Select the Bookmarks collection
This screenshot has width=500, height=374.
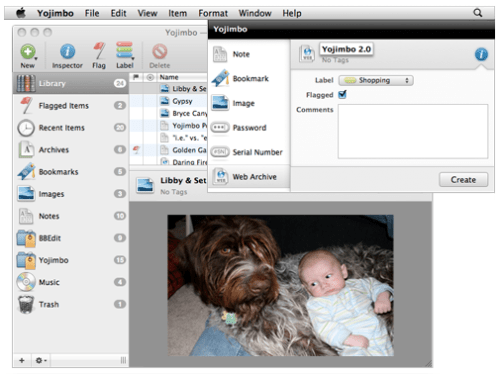tap(71, 172)
